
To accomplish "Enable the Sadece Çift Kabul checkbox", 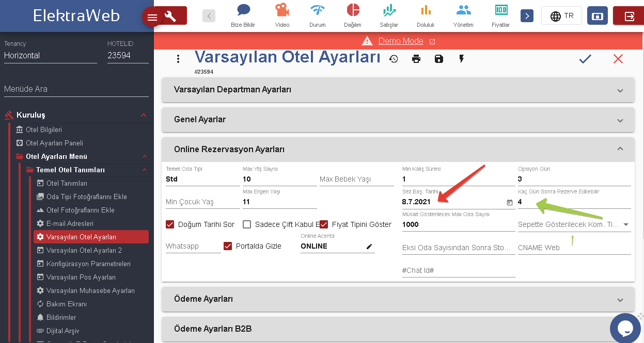I will 247,224.
